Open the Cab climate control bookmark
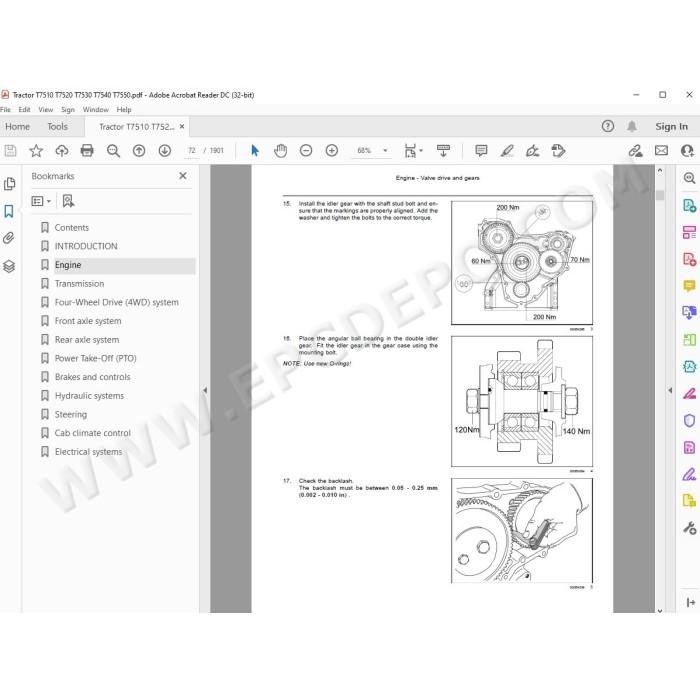This screenshot has height=700, width=700. point(92,433)
